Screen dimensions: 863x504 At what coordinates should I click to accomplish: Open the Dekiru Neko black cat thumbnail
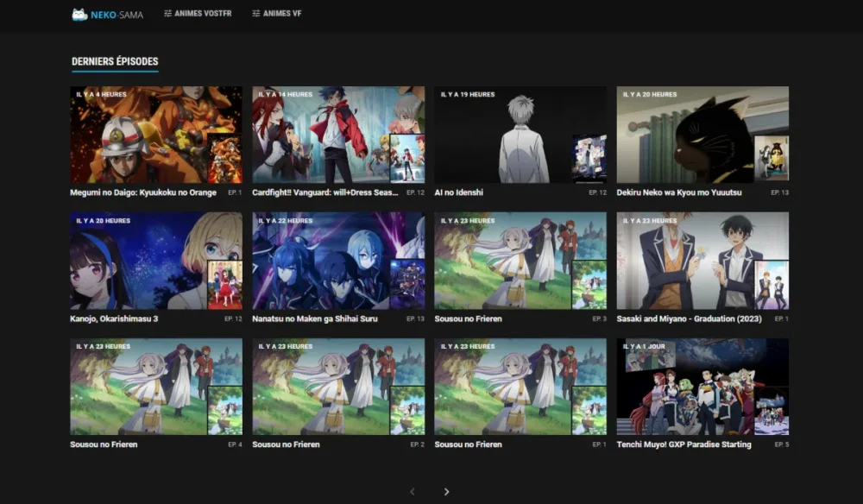tap(702, 135)
